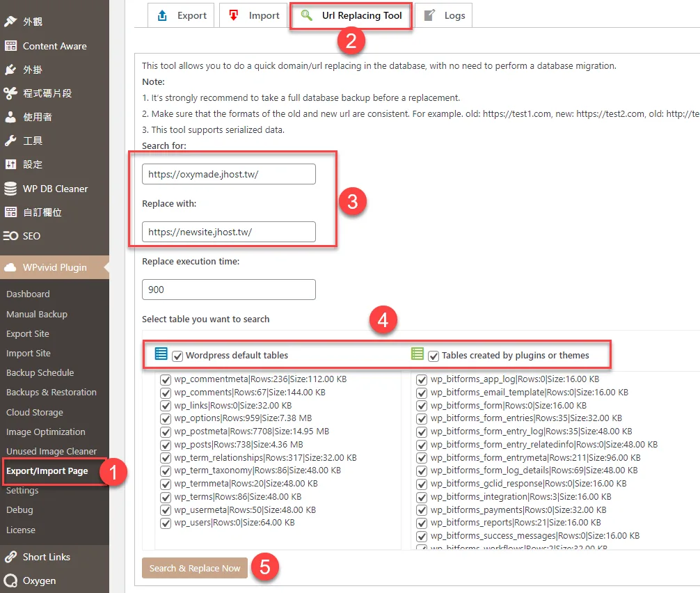Click the Import tab download icon
Viewport: 700px width, 593px height.
point(234,15)
